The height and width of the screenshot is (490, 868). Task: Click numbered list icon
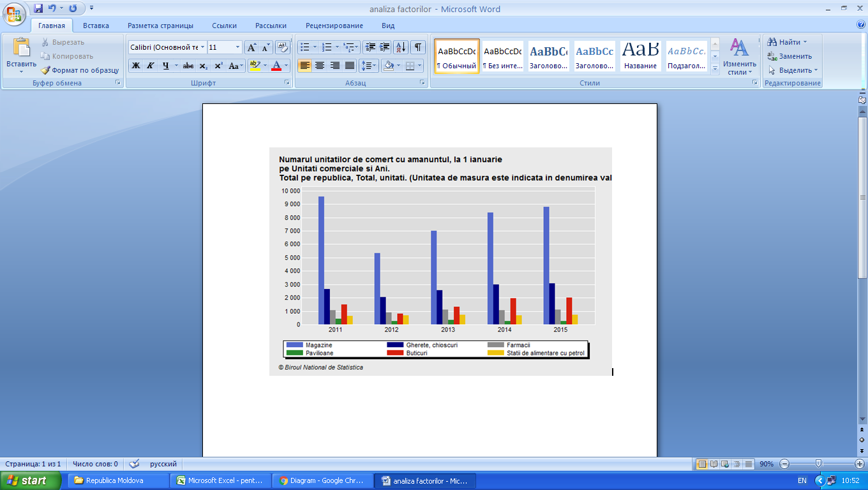(327, 47)
